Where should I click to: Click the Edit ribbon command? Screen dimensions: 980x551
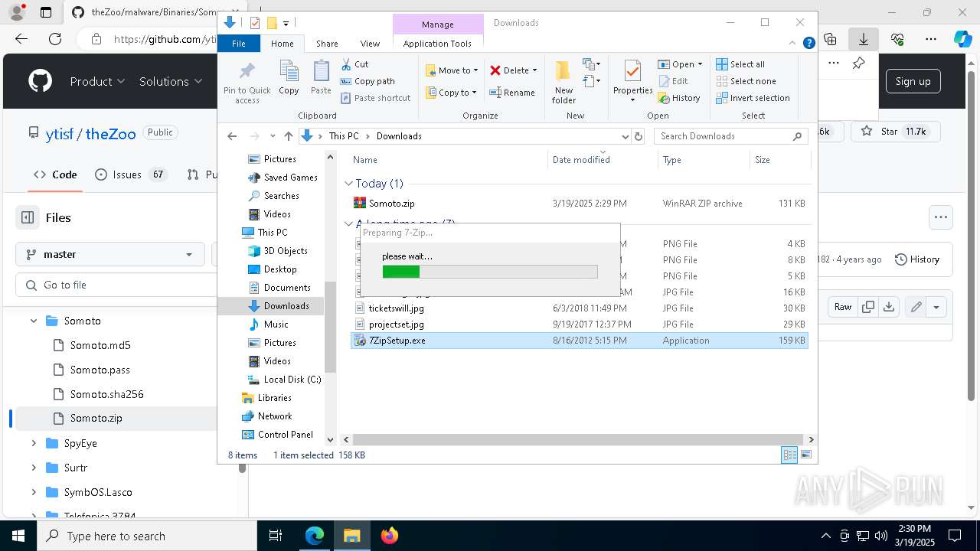click(x=673, y=81)
